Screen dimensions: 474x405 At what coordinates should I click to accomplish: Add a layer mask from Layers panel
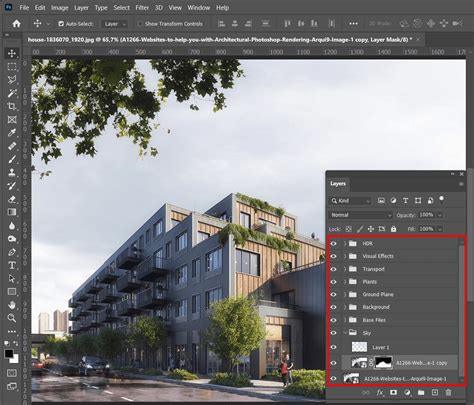393,393
